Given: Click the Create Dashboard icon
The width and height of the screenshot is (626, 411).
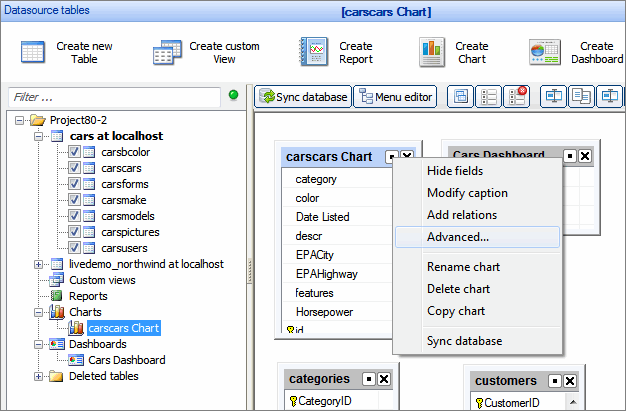Looking at the screenshot, I should (x=545, y=52).
